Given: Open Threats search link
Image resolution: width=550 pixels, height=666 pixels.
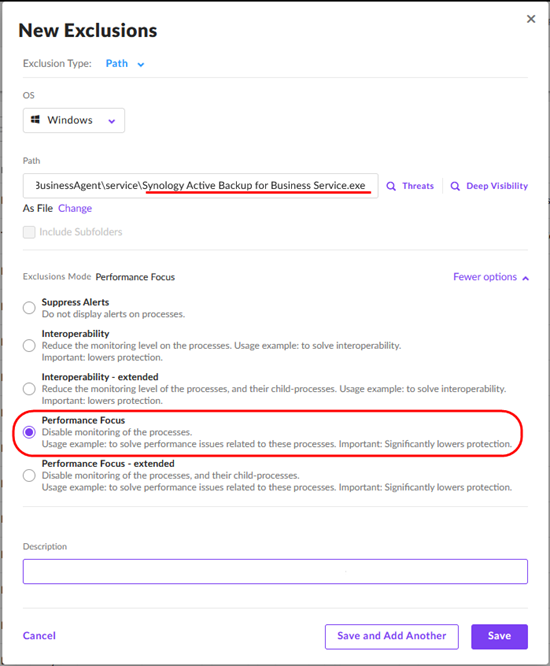Looking at the screenshot, I should tap(418, 186).
